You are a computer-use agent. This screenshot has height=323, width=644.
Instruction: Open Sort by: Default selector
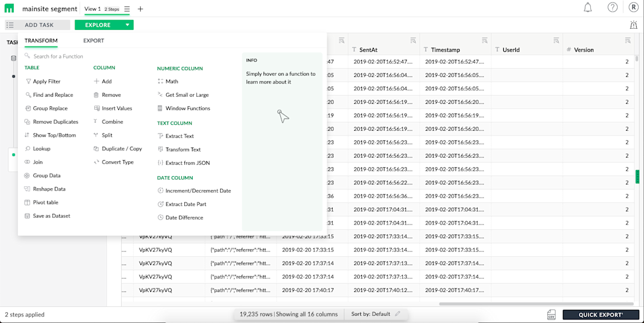[x=370, y=314]
